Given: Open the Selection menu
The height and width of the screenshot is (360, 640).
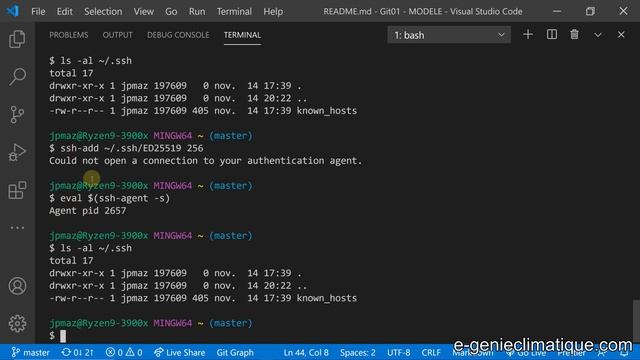Looking at the screenshot, I should point(103,11).
